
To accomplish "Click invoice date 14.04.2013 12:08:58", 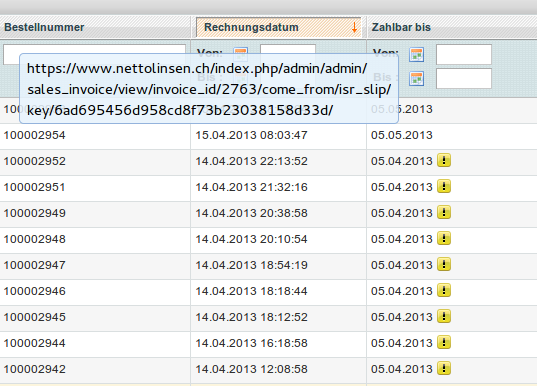I will (x=251, y=370).
